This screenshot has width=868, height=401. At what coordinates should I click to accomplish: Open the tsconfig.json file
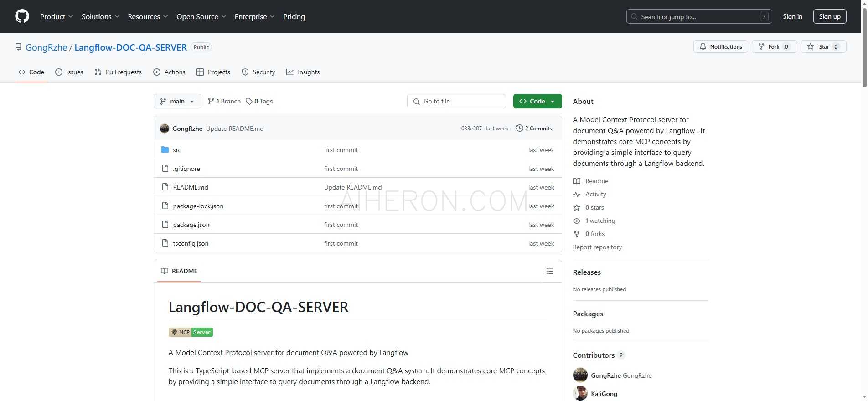191,243
